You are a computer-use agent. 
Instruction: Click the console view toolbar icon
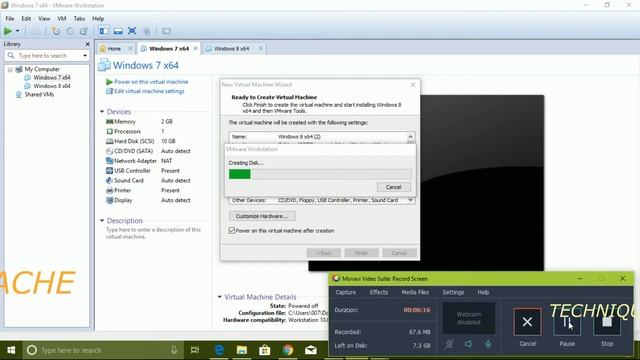[166, 31]
